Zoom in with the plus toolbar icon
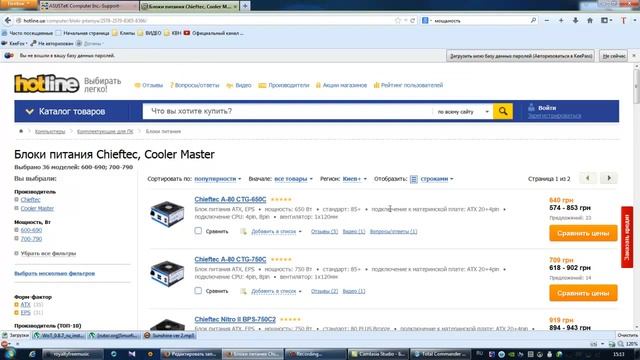This screenshot has width=640, height=360. [561, 20]
